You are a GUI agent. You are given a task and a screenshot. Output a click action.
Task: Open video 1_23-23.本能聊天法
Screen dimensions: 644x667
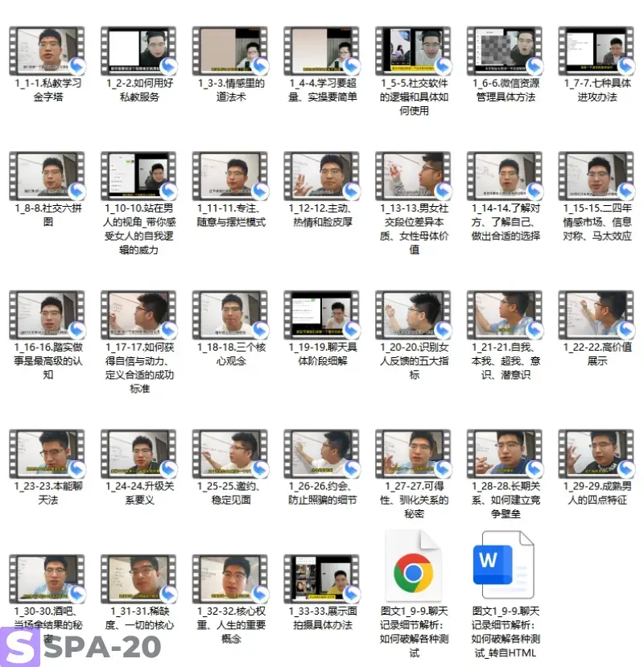coord(47,453)
